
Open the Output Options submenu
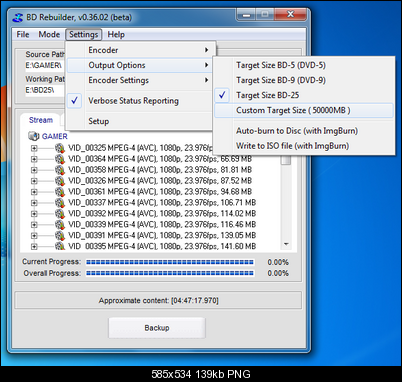click(140, 65)
